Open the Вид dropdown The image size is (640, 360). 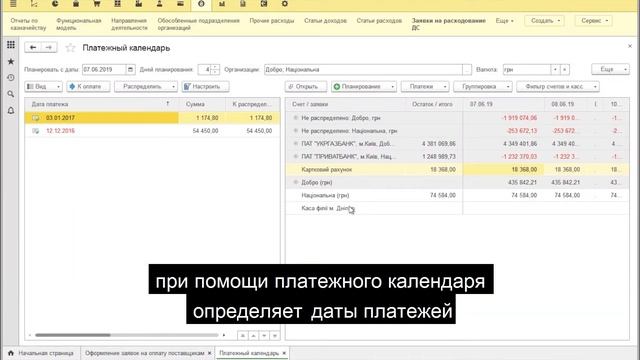click(x=43, y=87)
